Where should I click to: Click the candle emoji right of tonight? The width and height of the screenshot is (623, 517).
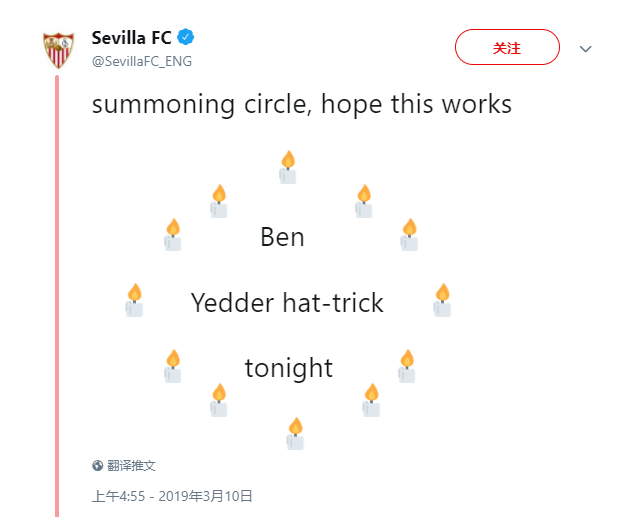coord(407,366)
